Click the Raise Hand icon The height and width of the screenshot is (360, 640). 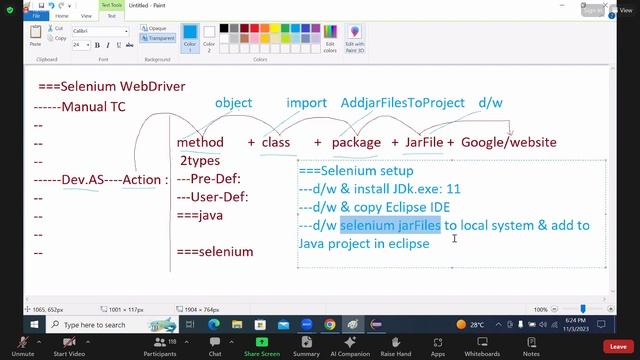396,342
